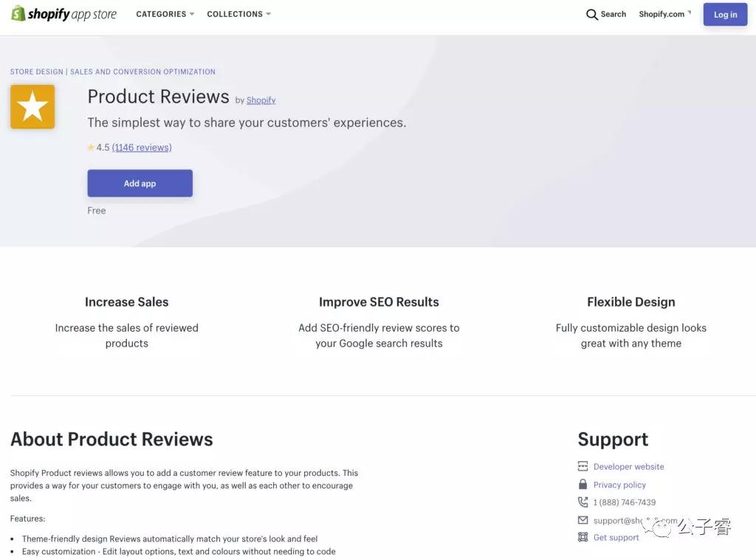This screenshot has width=756, height=560.
Task: Expand the Categories dropdown arrow
Action: pyautogui.click(x=191, y=13)
